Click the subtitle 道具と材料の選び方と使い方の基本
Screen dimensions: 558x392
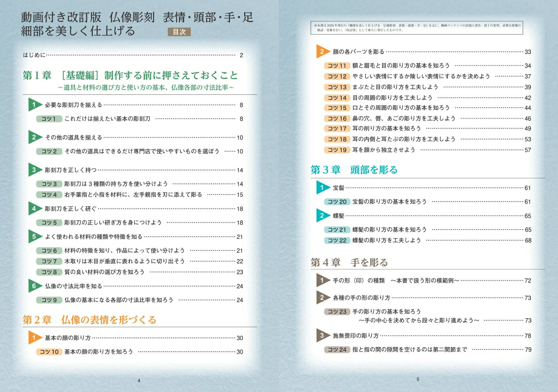click(146, 87)
